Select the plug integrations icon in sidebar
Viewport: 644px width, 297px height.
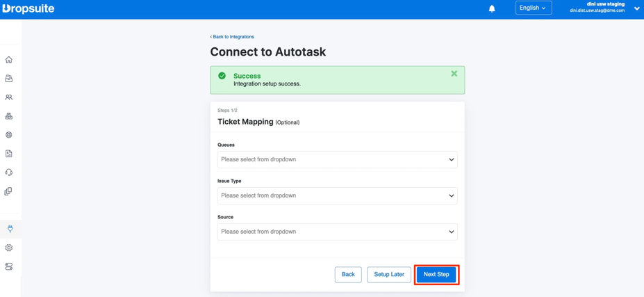coord(10,229)
